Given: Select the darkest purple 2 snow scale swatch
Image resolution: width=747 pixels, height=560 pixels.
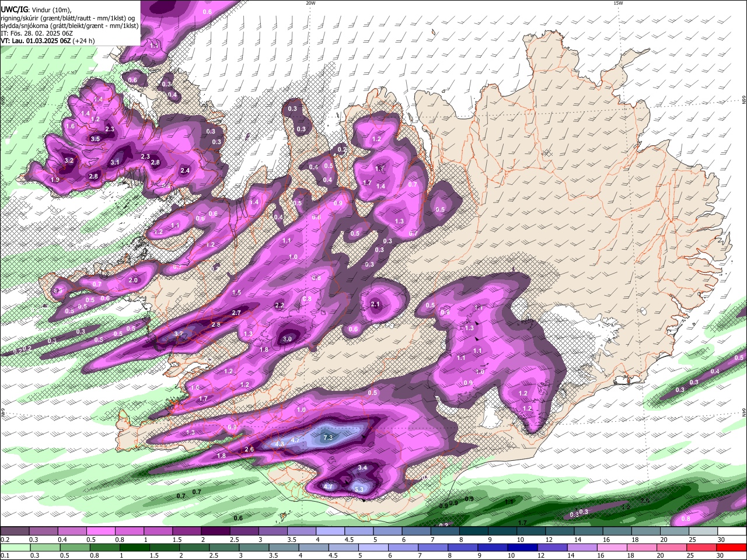Looking at the screenshot, I should tap(215, 531).
